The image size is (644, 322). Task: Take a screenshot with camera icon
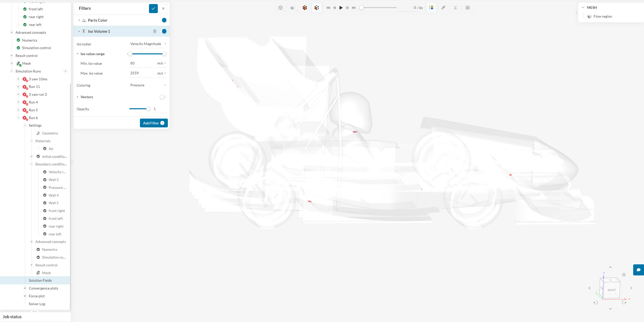point(467,8)
